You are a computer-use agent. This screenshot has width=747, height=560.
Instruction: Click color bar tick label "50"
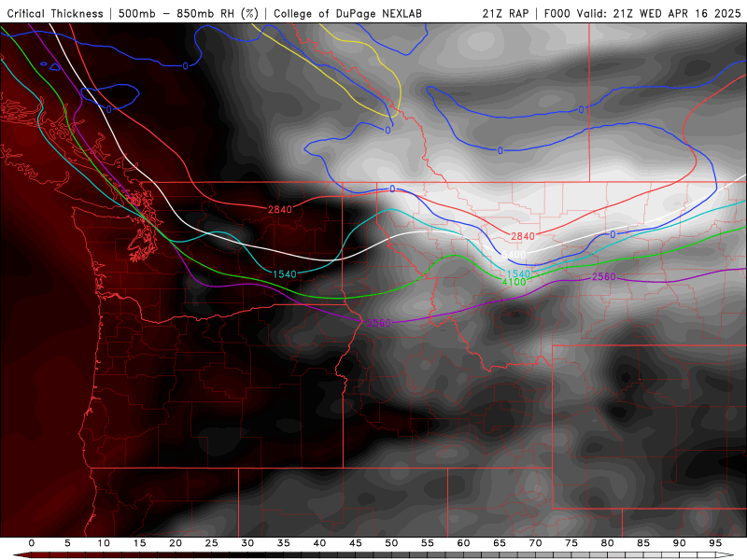(391, 543)
